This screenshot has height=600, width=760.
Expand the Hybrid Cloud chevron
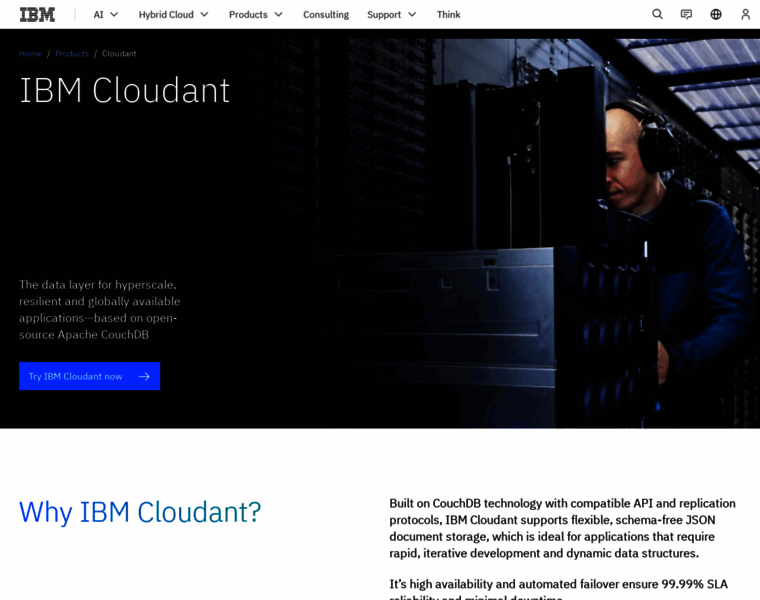click(x=205, y=15)
